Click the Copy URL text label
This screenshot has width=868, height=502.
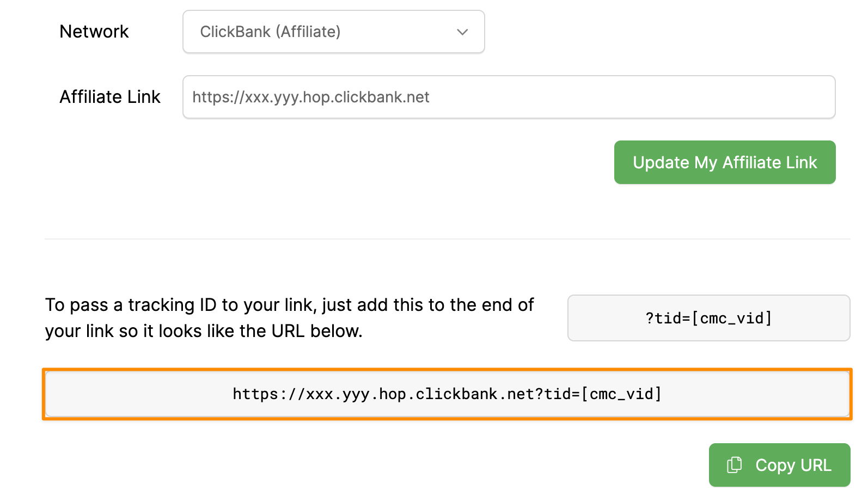[793, 466]
